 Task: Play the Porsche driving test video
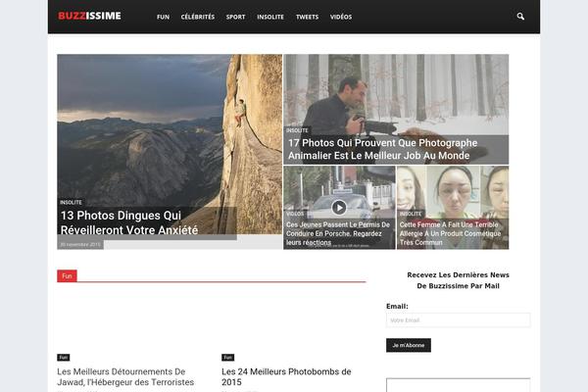pos(339,207)
